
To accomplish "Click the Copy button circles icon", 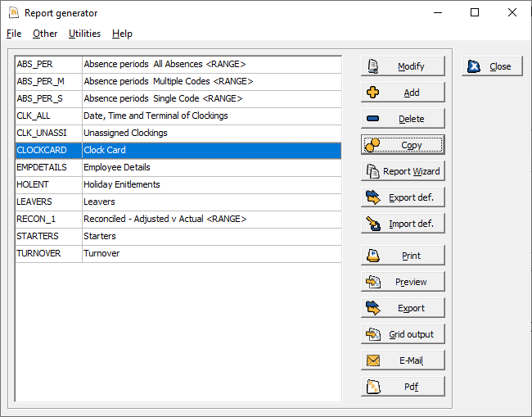I will coord(372,145).
